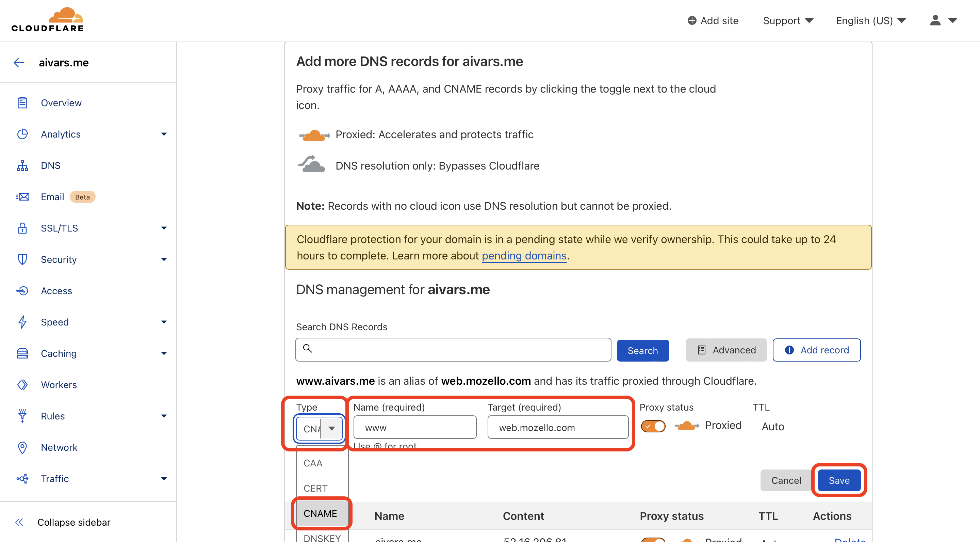Open the English (US) language dropdown
The height and width of the screenshot is (542, 980).
[x=871, y=20]
